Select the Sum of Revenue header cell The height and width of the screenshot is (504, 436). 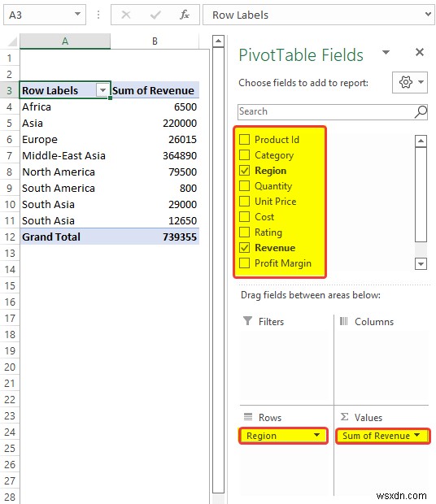pos(155,90)
